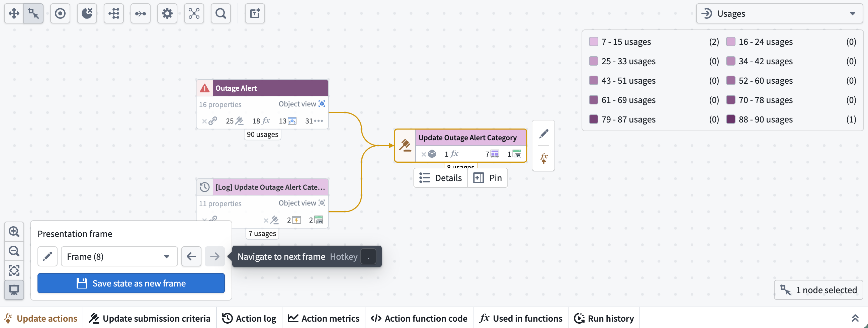Viewport: 868px width, 328px height.
Task: Open the Run history tab
Action: 604,318
